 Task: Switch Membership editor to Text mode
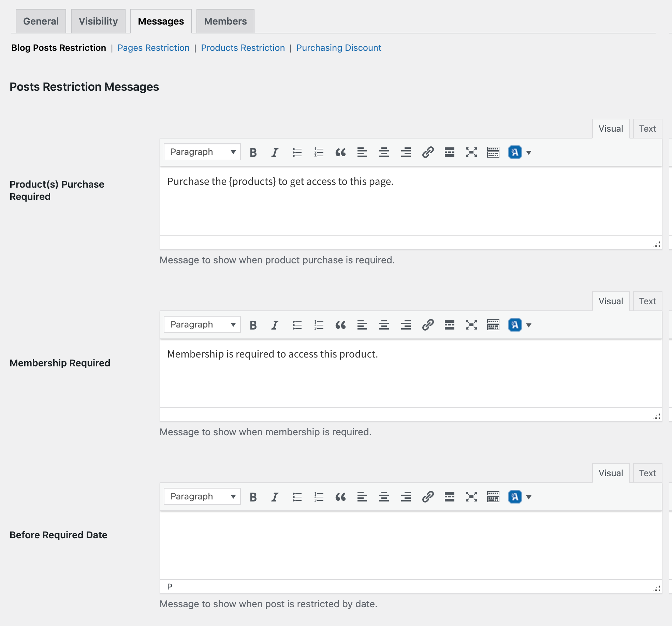[x=647, y=301]
